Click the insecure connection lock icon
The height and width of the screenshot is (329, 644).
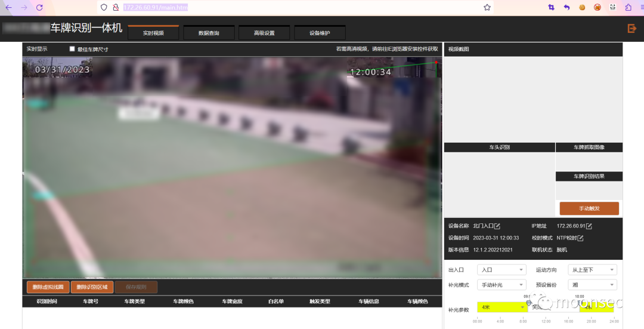tap(116, 7)
